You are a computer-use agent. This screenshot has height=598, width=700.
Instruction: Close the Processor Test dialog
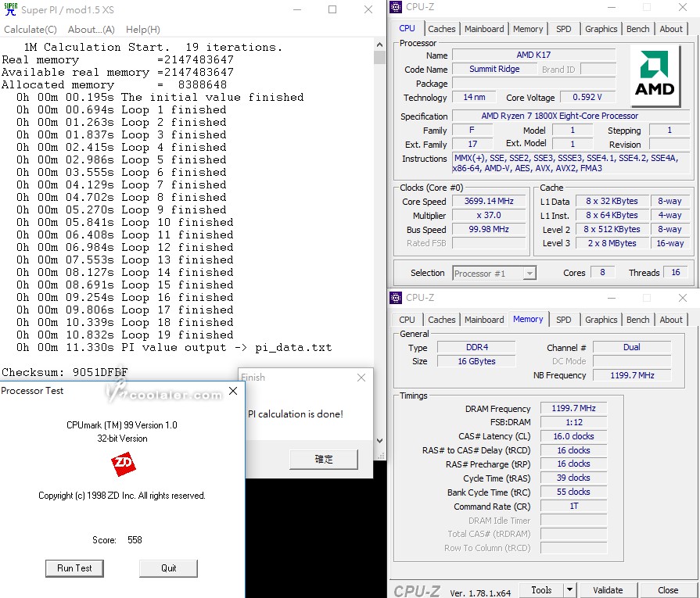point(233,391)
